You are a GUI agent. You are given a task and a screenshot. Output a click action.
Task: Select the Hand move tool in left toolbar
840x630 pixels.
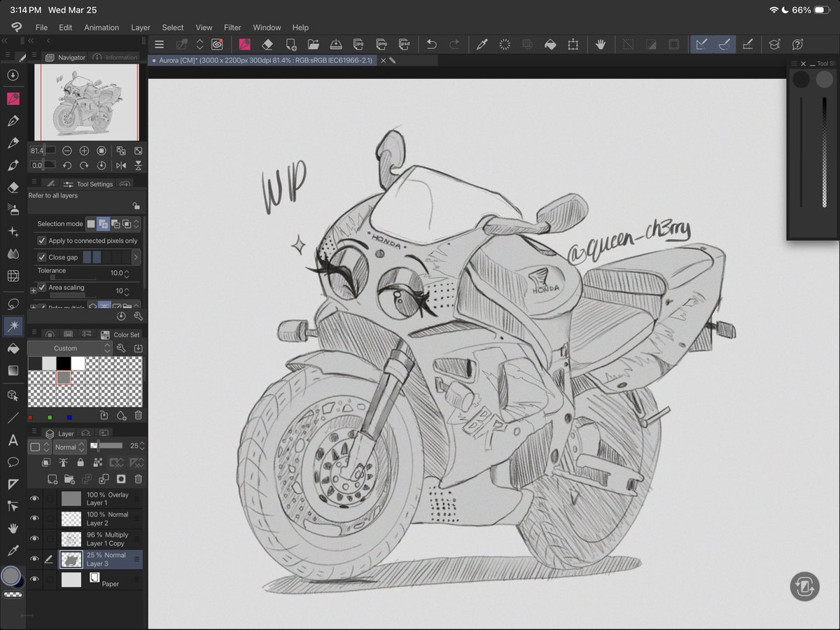tap(13, 528)
